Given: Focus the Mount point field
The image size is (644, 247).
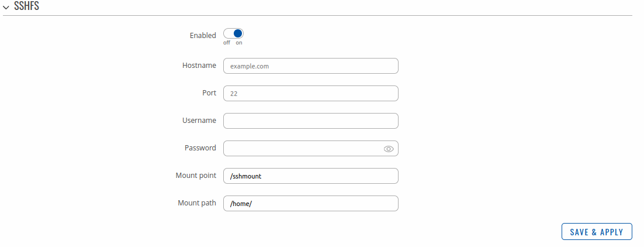Looking at the screenshot, I should (x=310, y=176).
